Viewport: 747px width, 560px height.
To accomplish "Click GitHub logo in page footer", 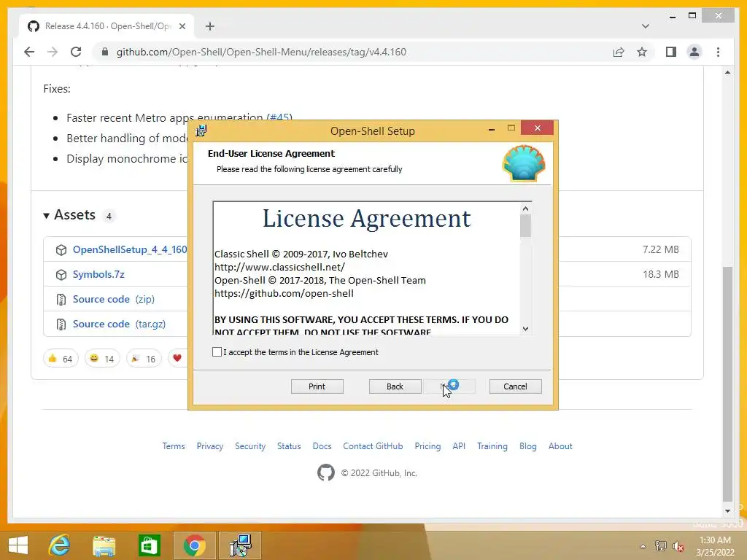I will pos(326,472).
